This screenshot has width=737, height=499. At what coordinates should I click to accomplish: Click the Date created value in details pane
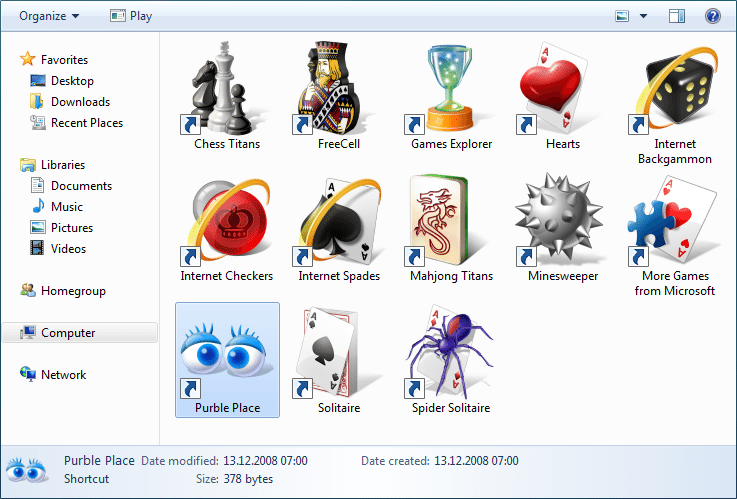pos(476,461)
